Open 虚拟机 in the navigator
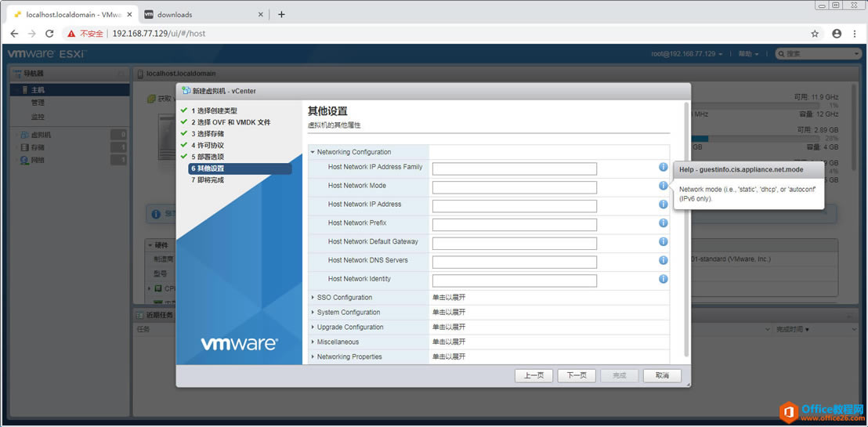 41,135
